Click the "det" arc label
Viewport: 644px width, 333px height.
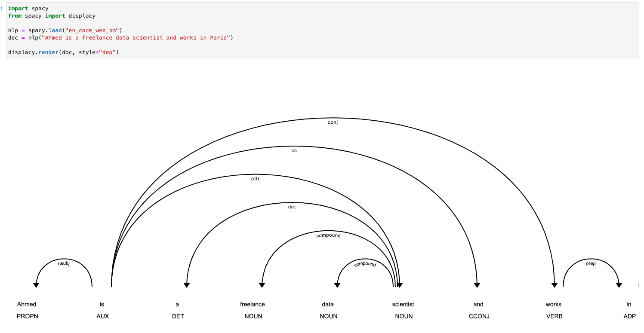point(292,207)
